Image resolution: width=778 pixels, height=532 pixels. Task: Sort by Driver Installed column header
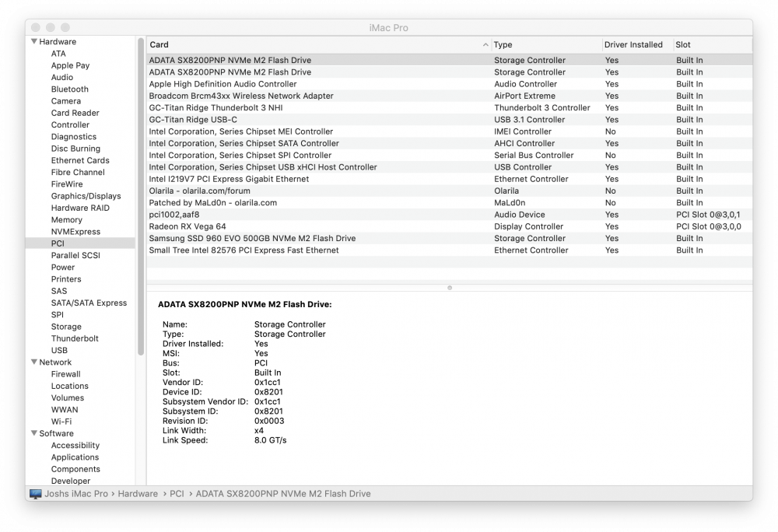tap(637, 44)
